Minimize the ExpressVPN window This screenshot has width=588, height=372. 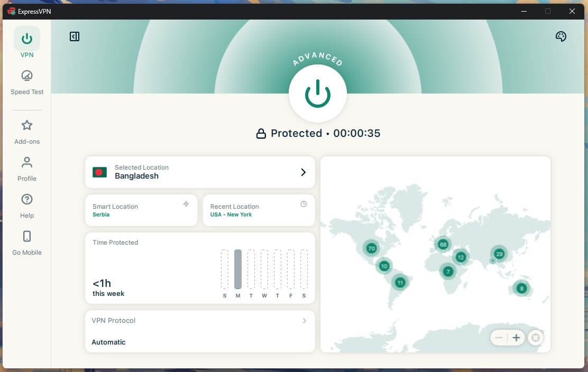point(524,11)
